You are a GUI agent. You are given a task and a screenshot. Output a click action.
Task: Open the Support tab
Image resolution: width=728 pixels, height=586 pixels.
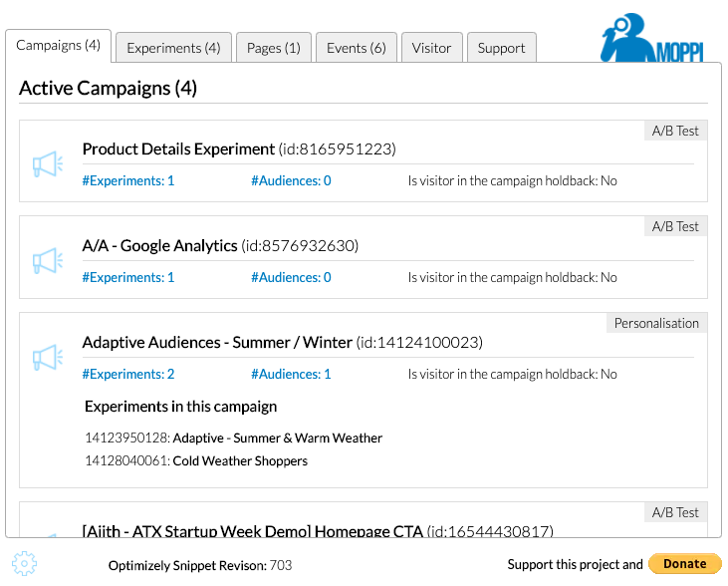tap(501, 48)
